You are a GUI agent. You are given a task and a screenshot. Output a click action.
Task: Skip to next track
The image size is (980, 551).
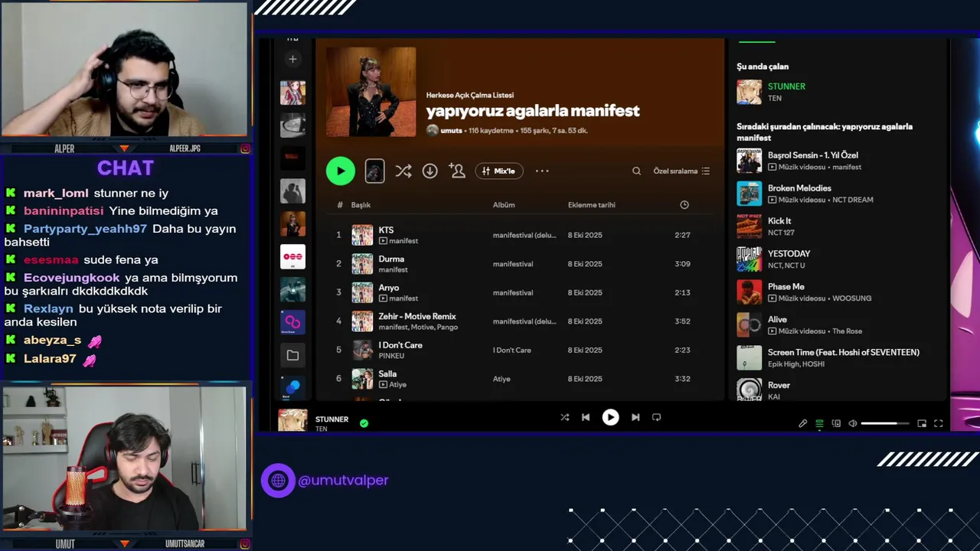(x=635, y=417)
